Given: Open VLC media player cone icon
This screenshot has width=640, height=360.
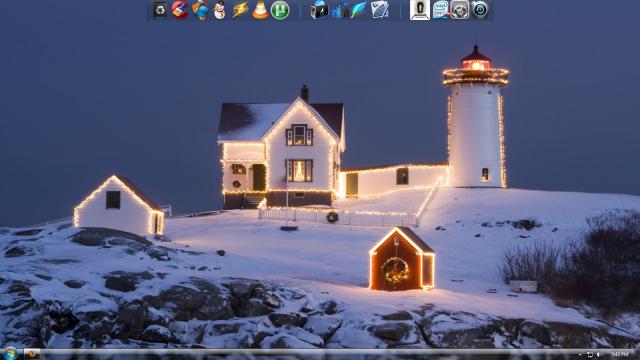Looking at the screenshot, I should 260,10.
